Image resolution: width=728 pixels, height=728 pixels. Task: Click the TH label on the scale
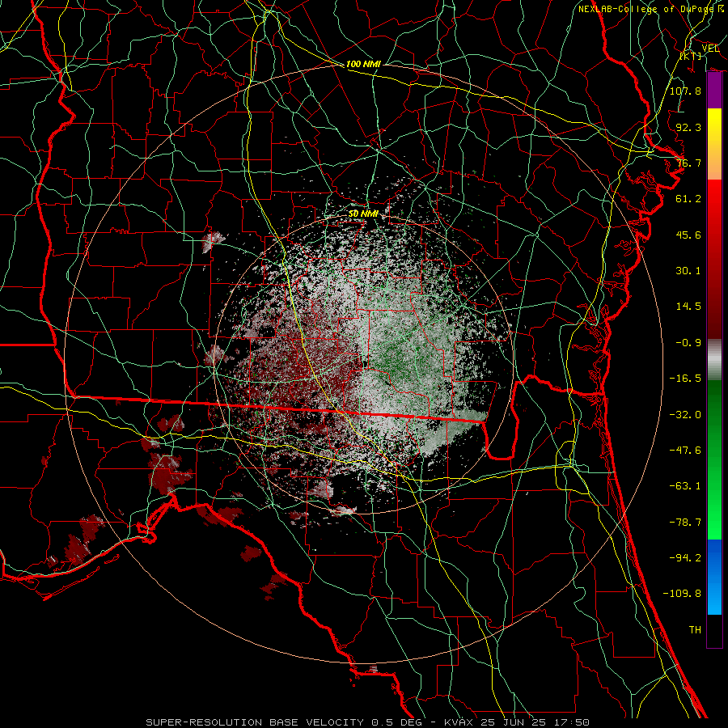[695, 630]
